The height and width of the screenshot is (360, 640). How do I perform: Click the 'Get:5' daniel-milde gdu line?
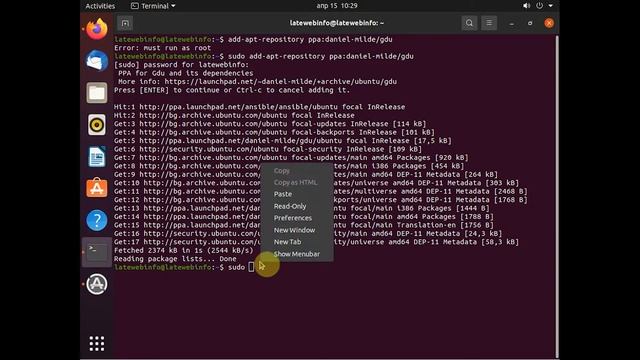point(283,141)
